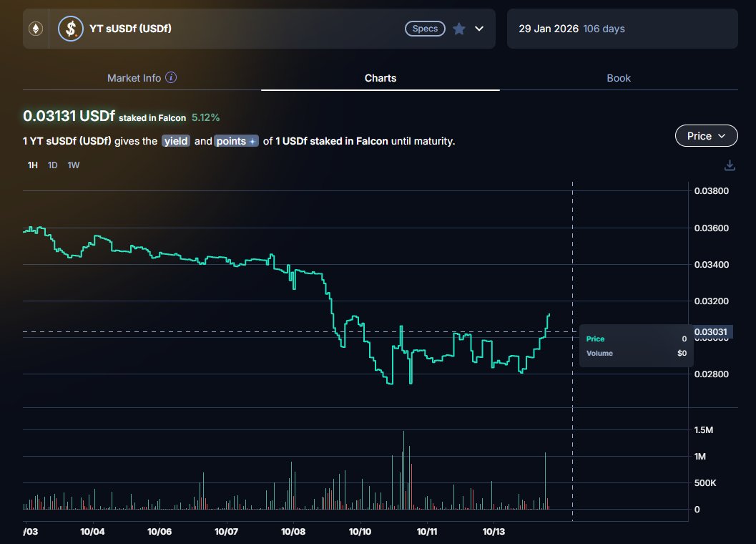Switch chart interval to 1W
The width and height of the screenshot is (756, 544).
pyautogui.click(x=74, y=165)
